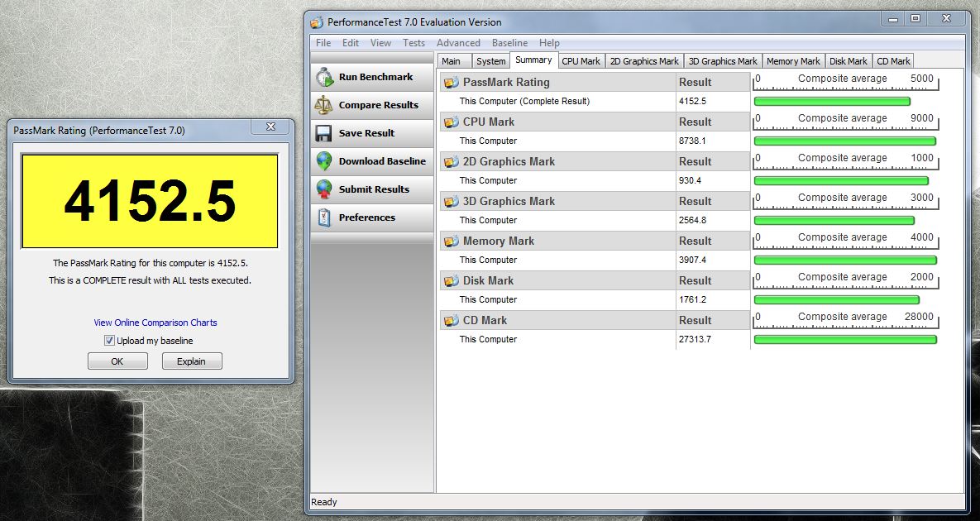Minimize the PerformanceTest window

[892, 19]
